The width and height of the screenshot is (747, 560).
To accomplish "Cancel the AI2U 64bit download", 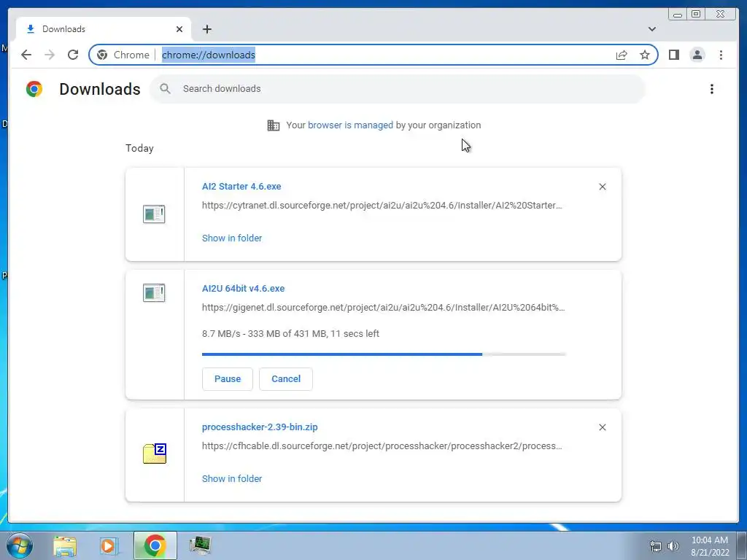I will point(286,379).
